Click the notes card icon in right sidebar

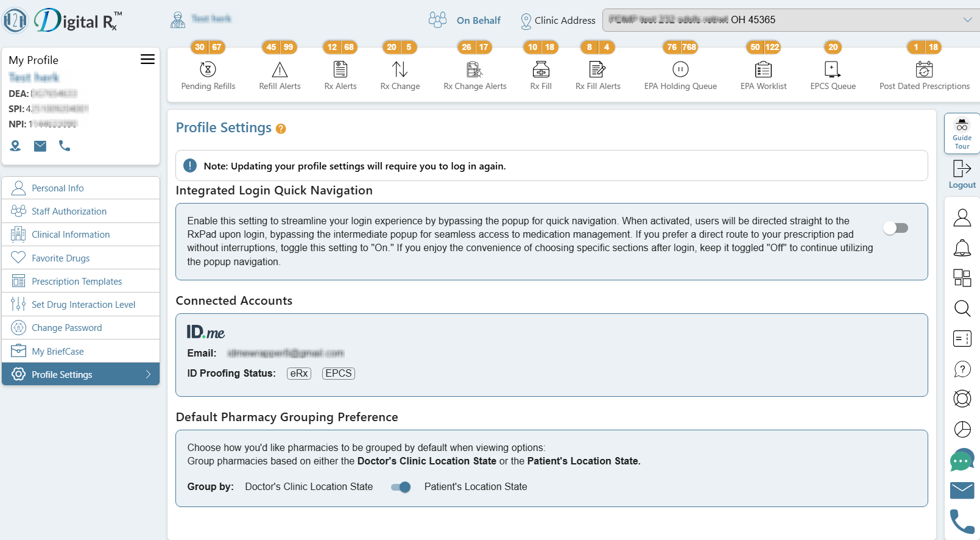pyautogui.click(x=962, y=338)
